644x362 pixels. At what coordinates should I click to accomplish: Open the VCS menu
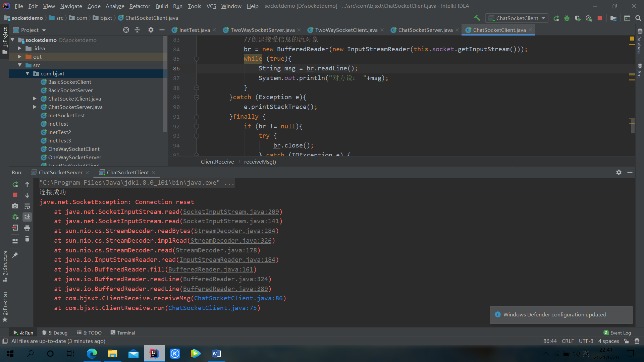(x=211, y=6)
